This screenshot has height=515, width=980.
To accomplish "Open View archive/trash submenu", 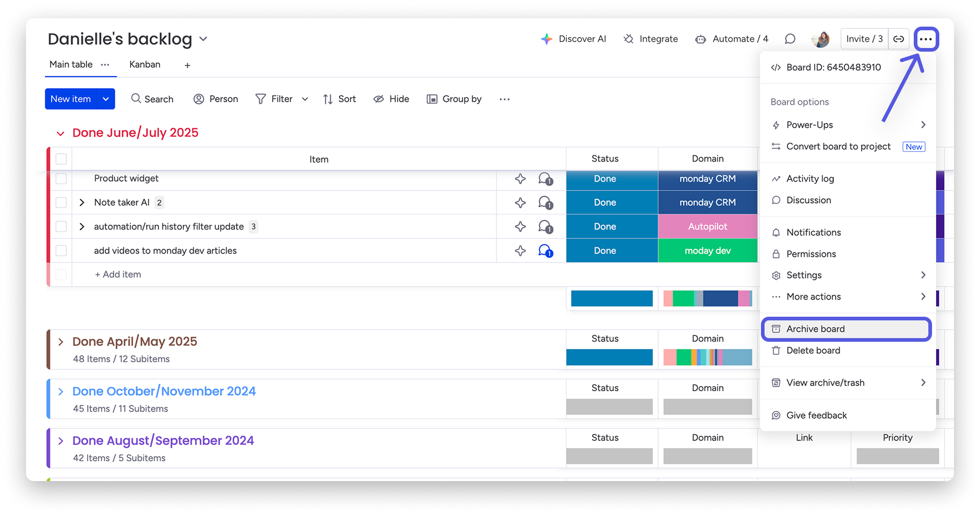I will pos(848,383).
